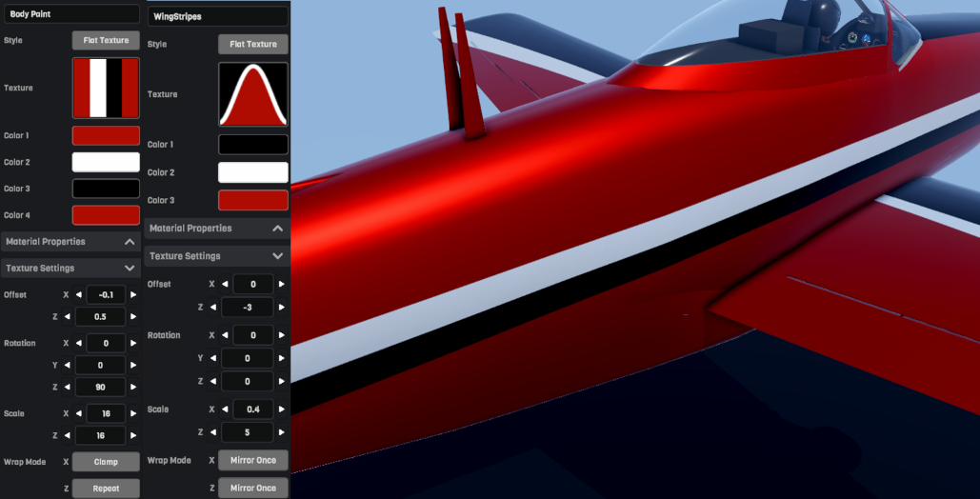The width and height of the screenshot is (980, 499).
Task: Open WingStripes Color 1 black swatch
Action: [x=253, y=145]
